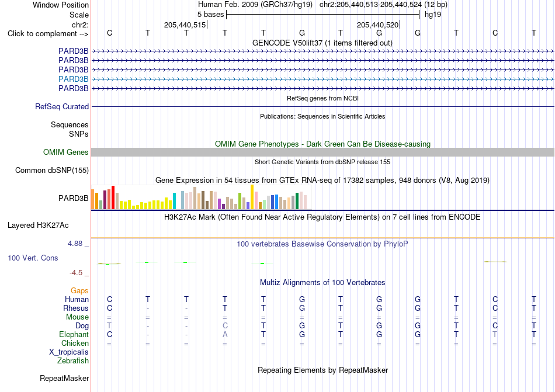Viewport: 555px width, 392px height.
Task: Click the "A" base in the Elephant row
Action: [x=225, y=334]
